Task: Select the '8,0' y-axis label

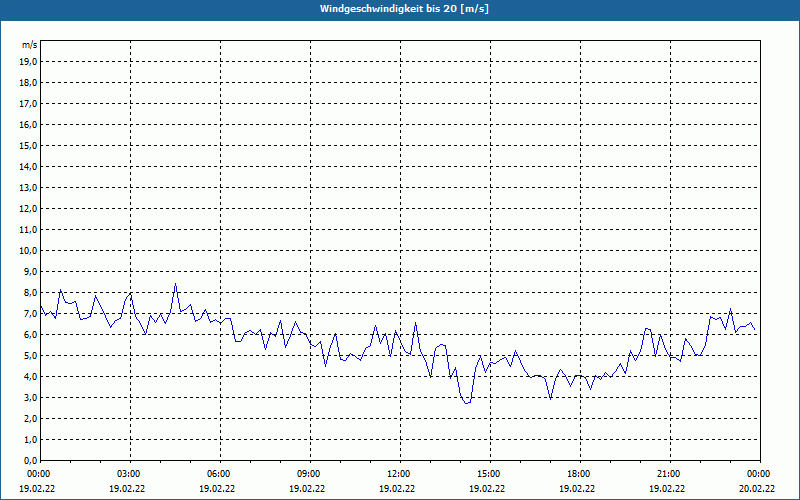Action: point(30,292)
